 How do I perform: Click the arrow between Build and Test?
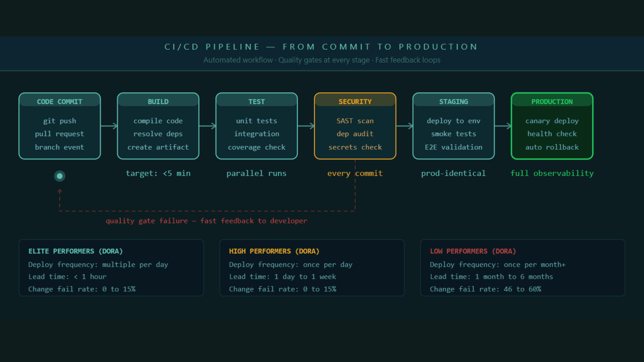pos(207,126)
